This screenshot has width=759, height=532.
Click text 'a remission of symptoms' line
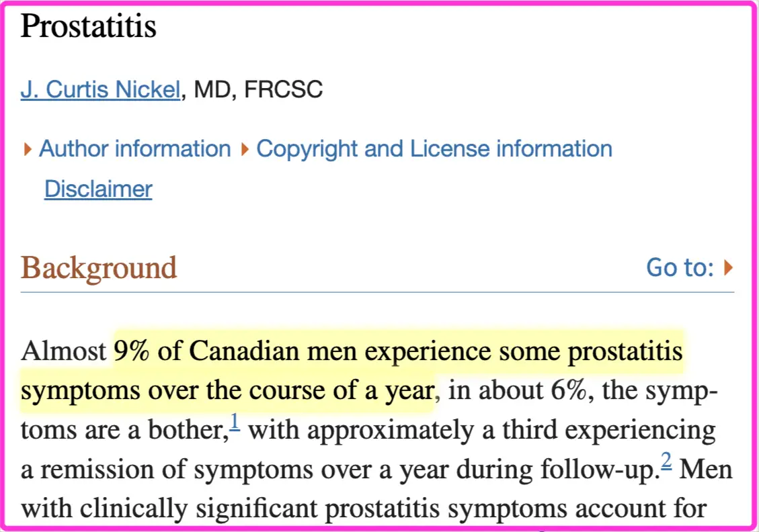click(168, 470)
